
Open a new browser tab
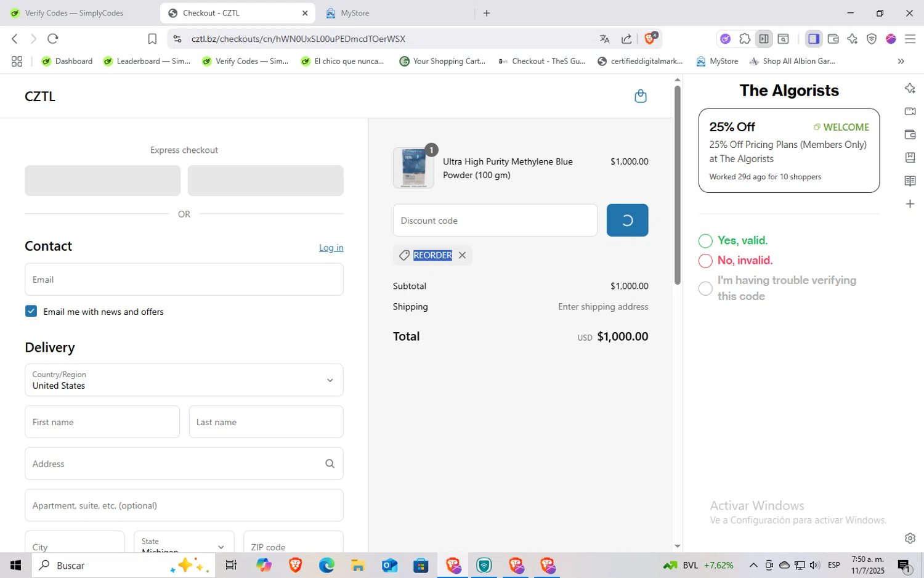pyautogui.click(x=487, y=13)
